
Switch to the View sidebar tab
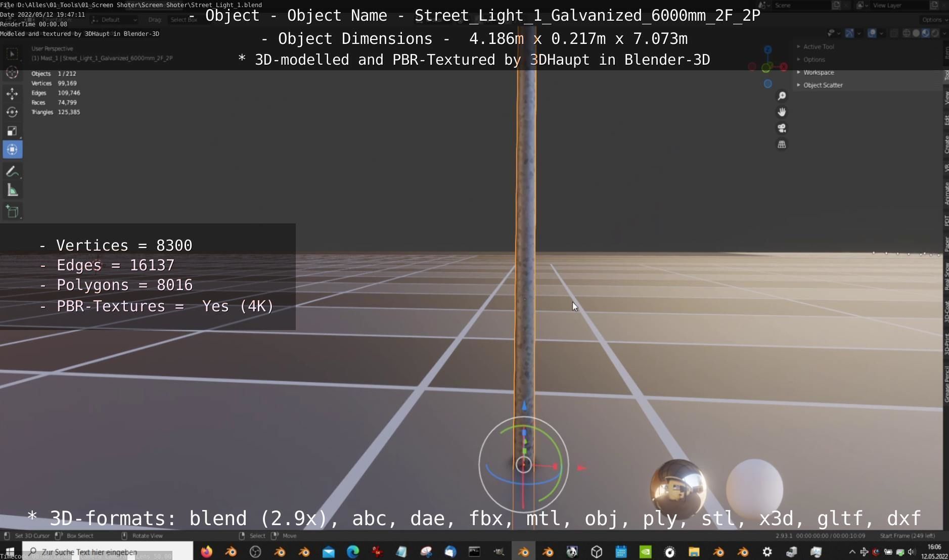click(x=946, y=98)
